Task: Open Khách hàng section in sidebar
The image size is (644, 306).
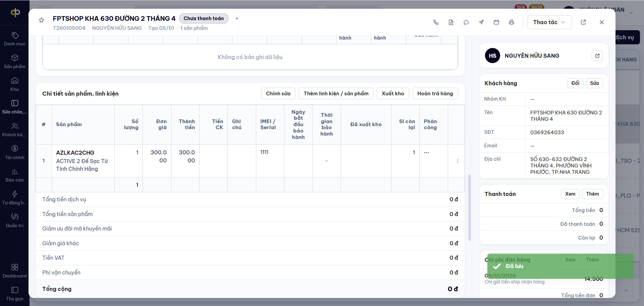Action: (x=15, y=130)
